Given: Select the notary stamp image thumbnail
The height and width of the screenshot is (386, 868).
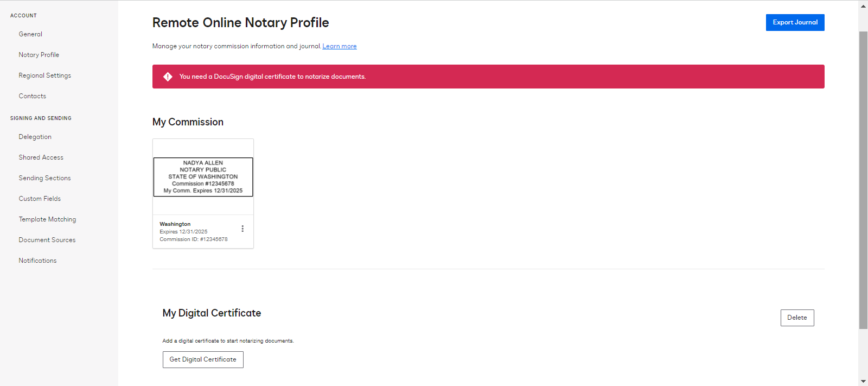Looking at the screenshot, I should click(x=203, y=177).
